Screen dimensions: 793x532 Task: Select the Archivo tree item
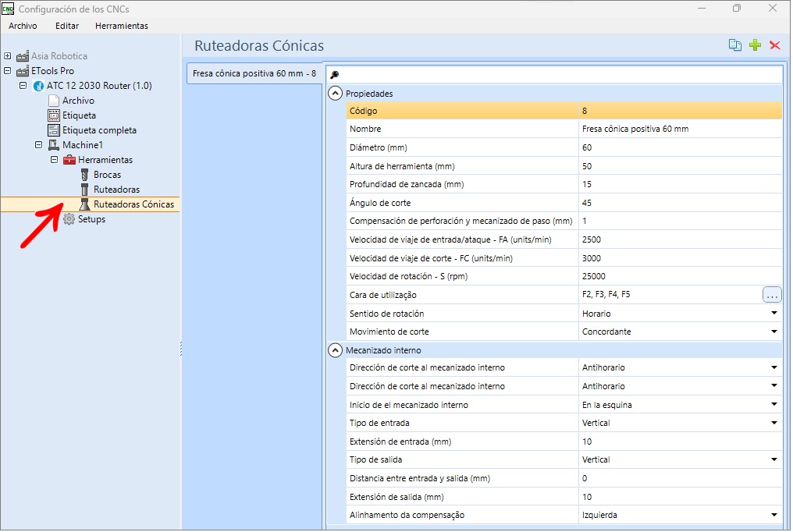click(78, 101)
